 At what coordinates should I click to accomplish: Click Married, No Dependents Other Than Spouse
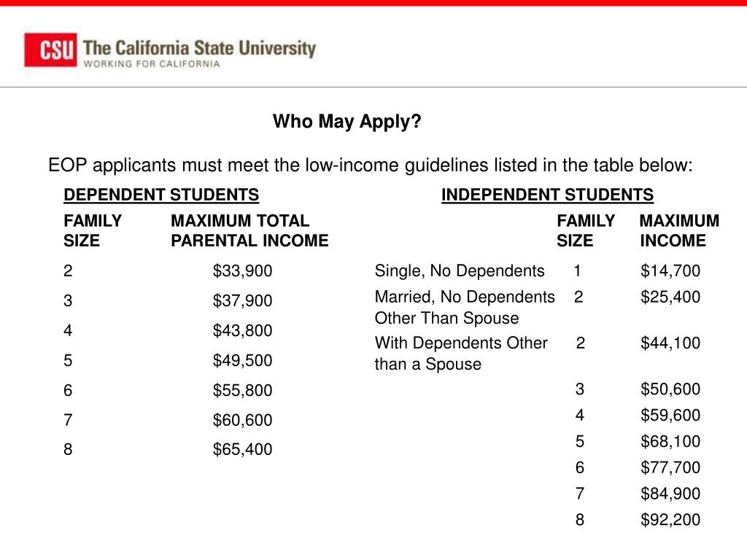pos(465,307)
